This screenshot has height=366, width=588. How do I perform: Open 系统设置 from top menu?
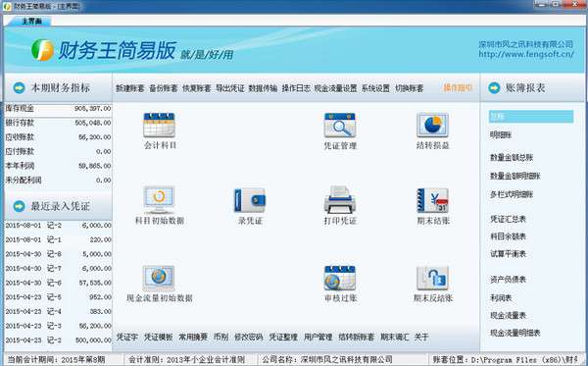[375, 88]
